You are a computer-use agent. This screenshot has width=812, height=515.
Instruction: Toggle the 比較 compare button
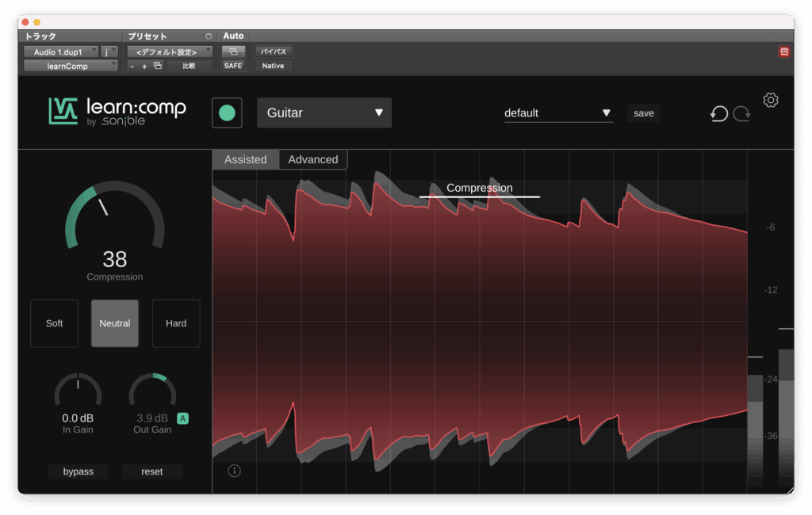coord(189,66)
